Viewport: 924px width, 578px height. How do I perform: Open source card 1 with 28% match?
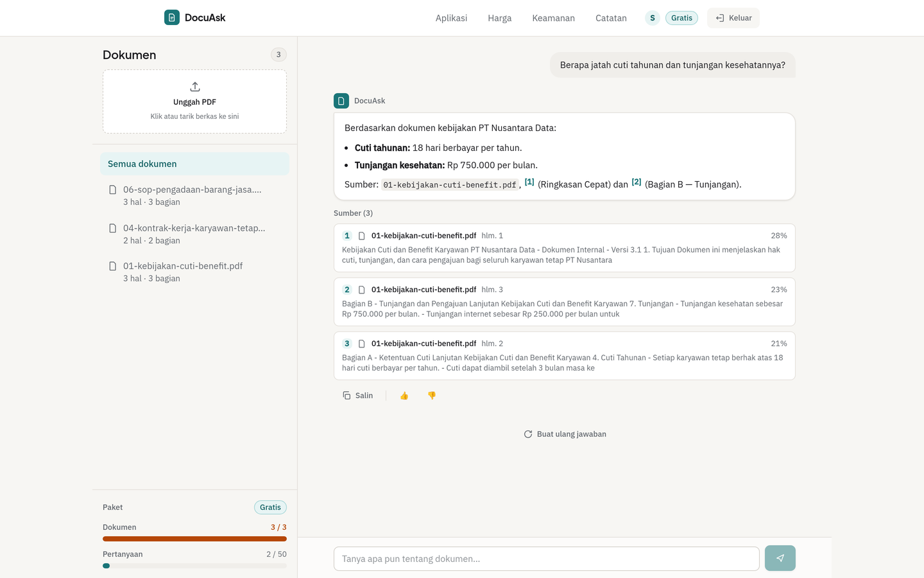[565, 248]
